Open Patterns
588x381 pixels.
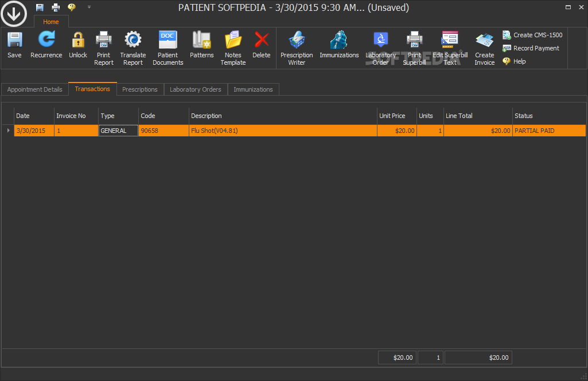pos(202,45)
